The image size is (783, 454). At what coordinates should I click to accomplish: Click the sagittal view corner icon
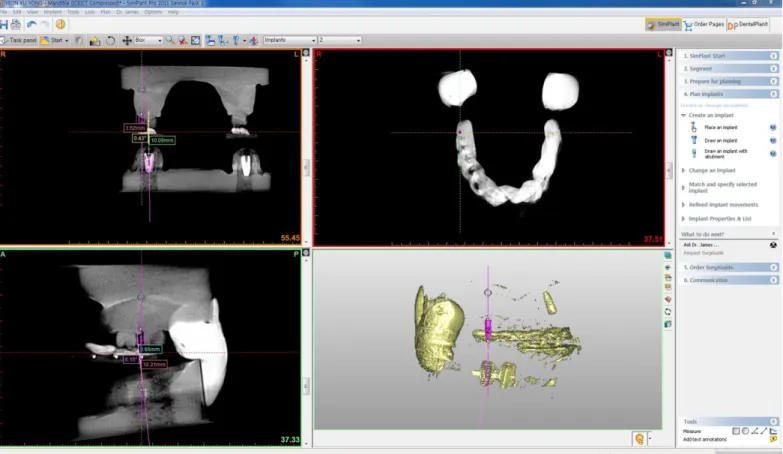(x=306, y=253)
